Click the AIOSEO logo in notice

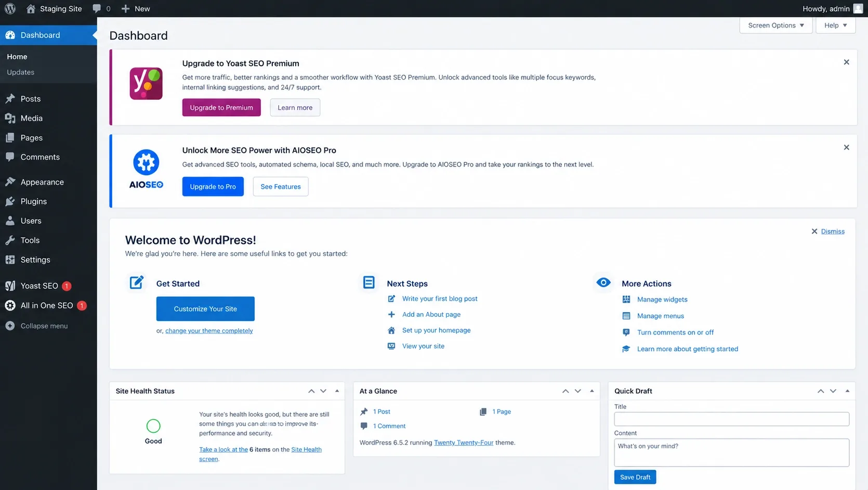tap(146, 169)
